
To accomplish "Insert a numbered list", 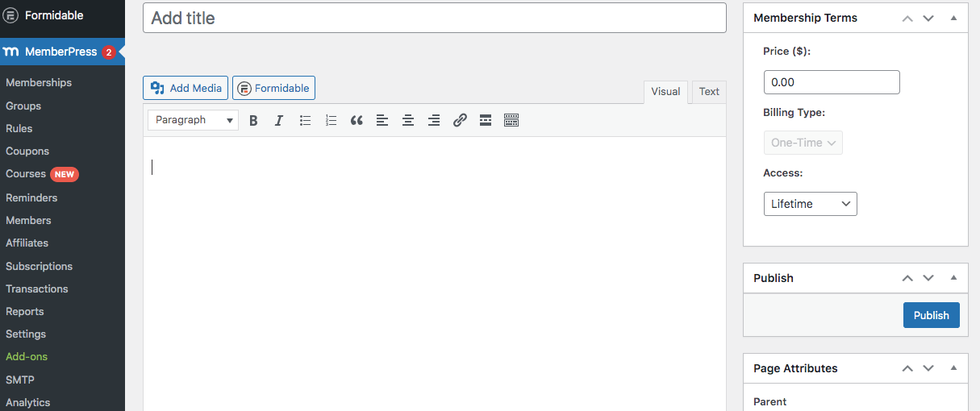I will (x=331, y=120).
